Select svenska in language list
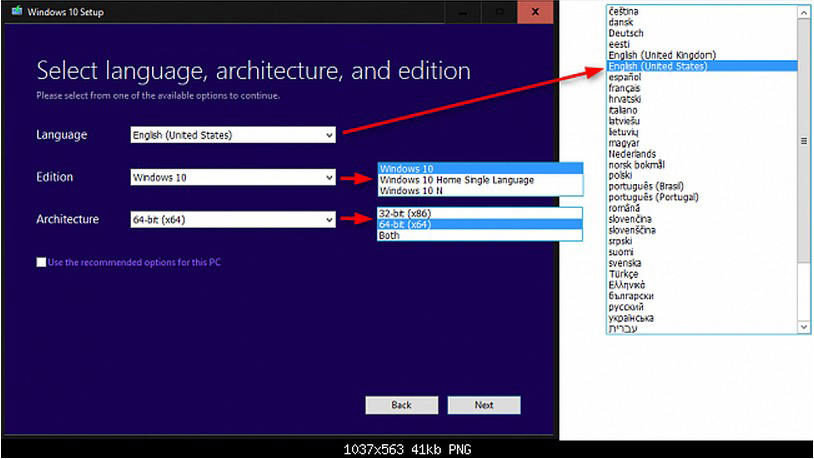 [x=702, y=263]
